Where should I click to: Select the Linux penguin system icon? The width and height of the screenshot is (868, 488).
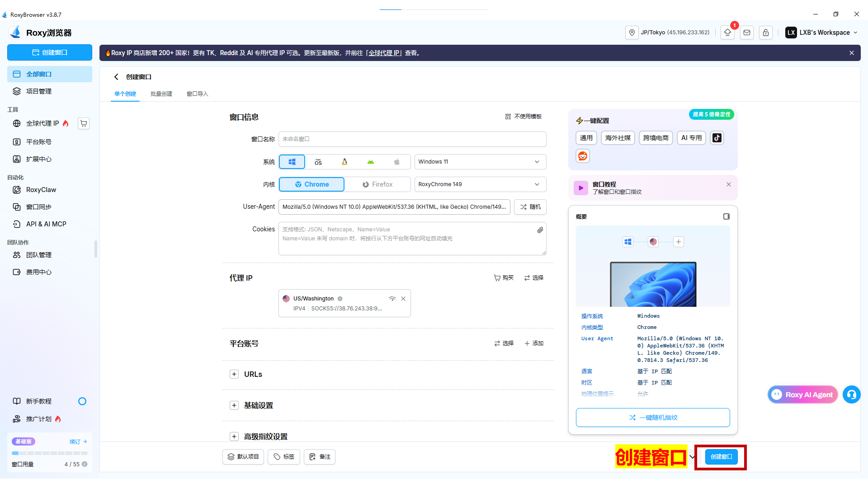344,162
